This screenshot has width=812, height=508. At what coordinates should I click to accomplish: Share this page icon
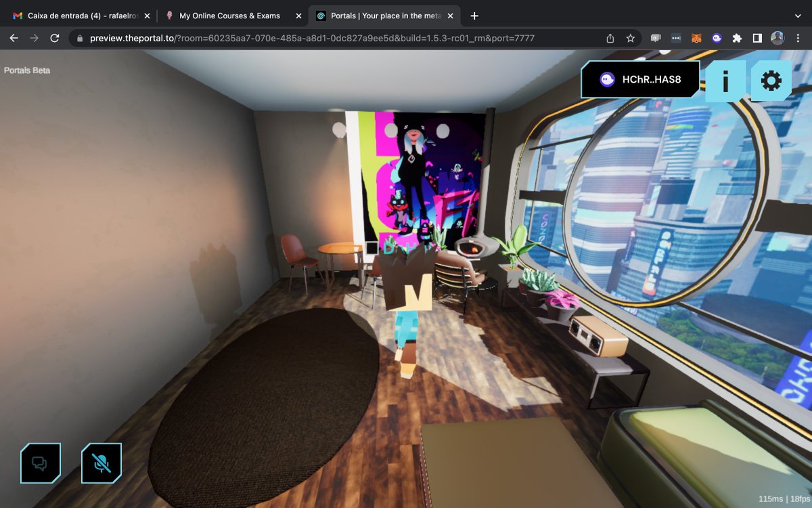pos(610,39)
